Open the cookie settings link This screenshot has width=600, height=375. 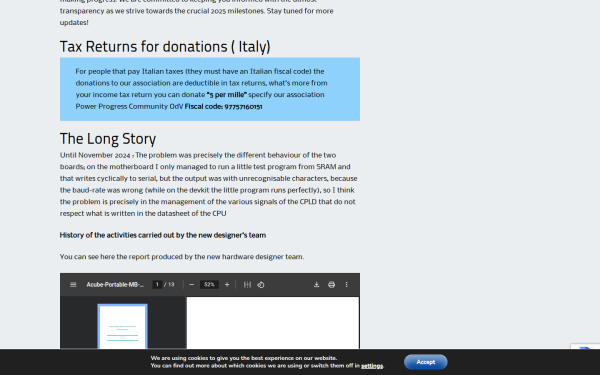coord(372,366)
